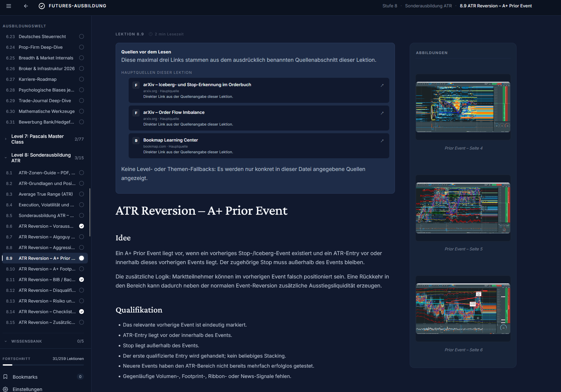Click the Bookmarks count badge 0
The image size is (561, 392).
pos(80,377)
